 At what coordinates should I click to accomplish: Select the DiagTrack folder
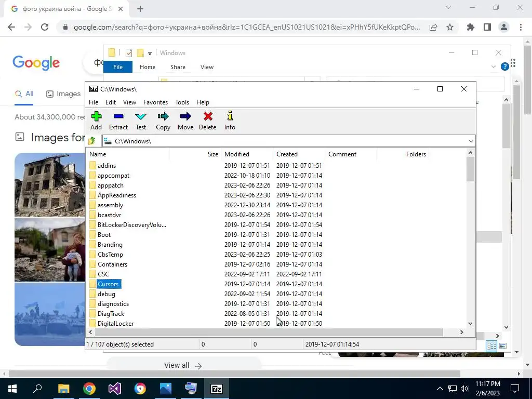(111, 313)
